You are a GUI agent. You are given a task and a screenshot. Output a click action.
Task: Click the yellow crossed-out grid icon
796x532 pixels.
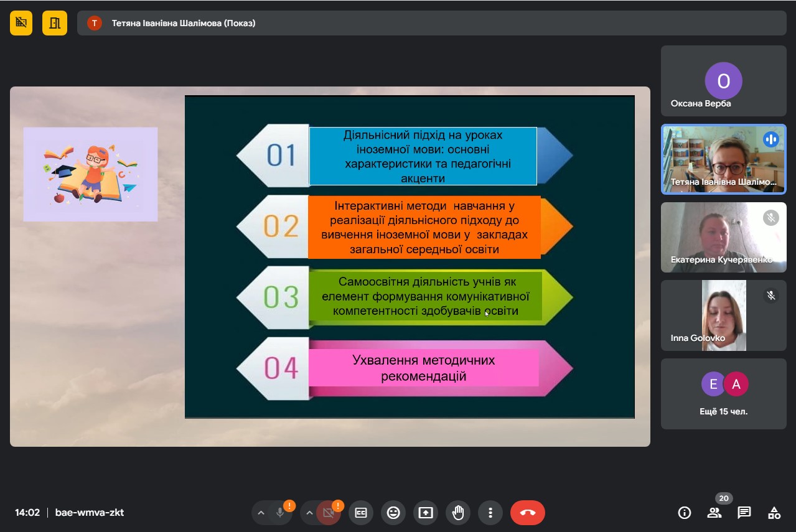pos(21,23)
